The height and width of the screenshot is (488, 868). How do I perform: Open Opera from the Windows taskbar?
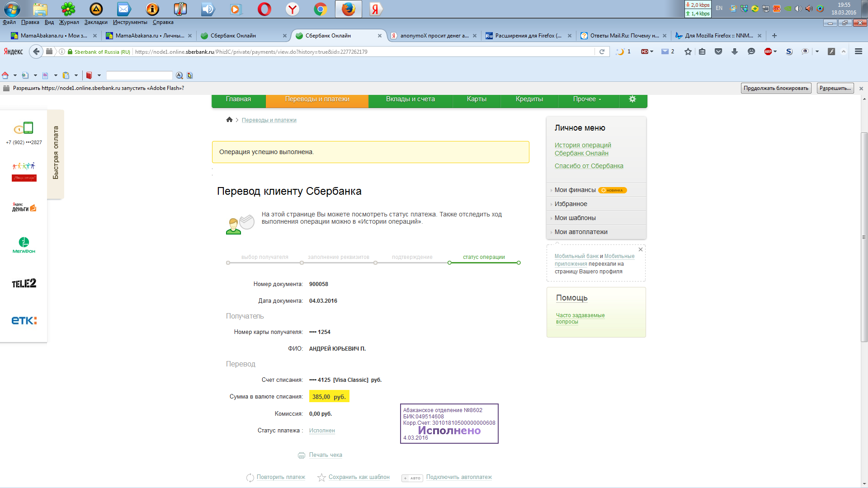pyautogui.click(x=264, y=9)
